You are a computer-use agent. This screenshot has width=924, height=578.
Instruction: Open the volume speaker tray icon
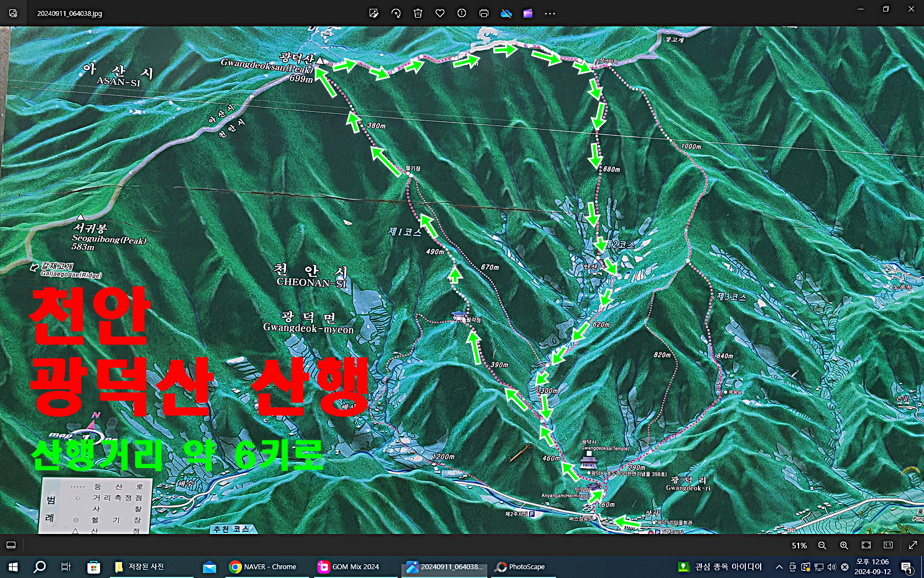click(832, 566)
